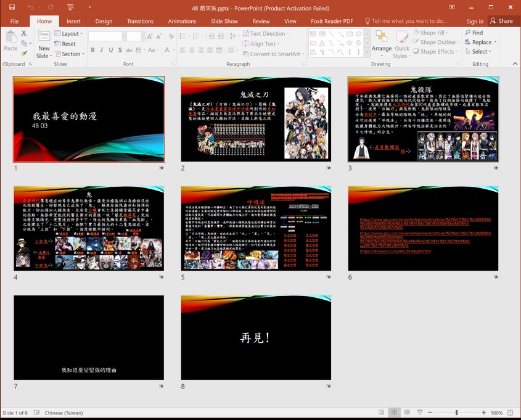Click Reset slide button
The height and width of the screenshot is (420, 521).
point(65,44)
